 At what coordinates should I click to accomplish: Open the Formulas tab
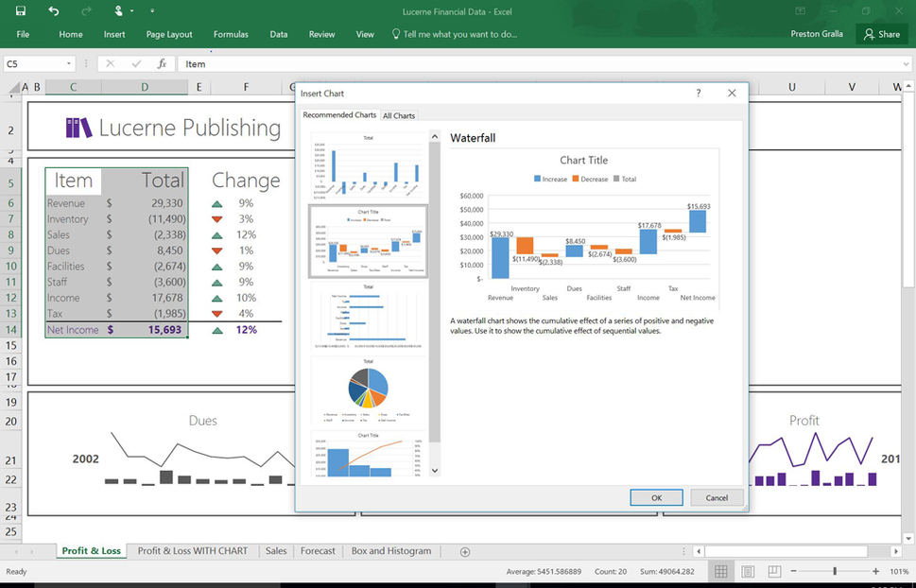231,34
